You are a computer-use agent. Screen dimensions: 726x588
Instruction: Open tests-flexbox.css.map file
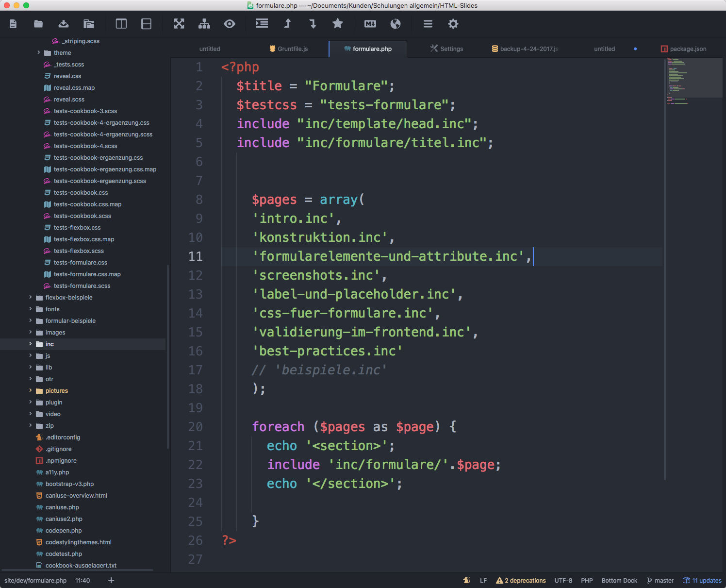pyautogui.click(x=84, y=239)
